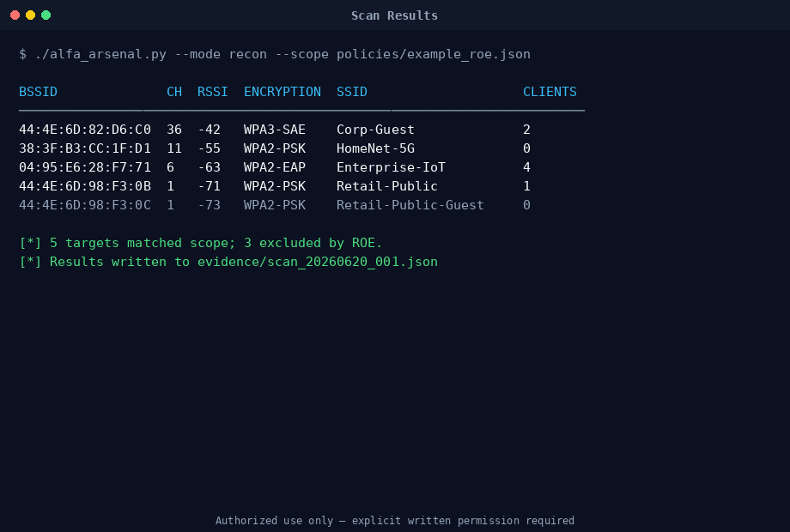Click client count 0 for HomeNet-5G
The width and height of the screenshot is (790, 532).
[x=526, y=148]
